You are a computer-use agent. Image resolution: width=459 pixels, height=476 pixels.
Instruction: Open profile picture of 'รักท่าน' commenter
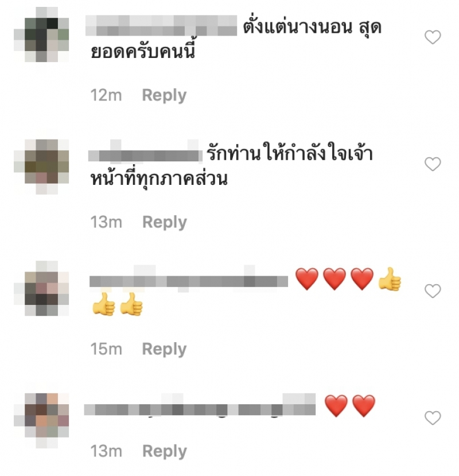click(41, 167)
